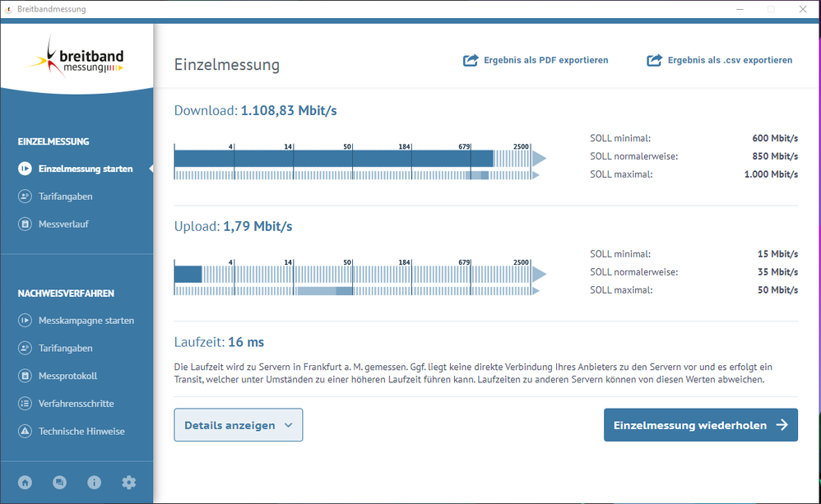Click the .csv export share icon

click(x=655, y=60)
